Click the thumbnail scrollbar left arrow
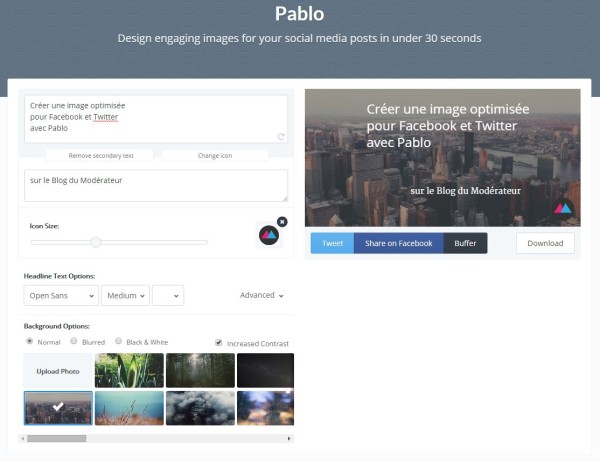The width and height of the screenshot is (600, 462). pyautogui.click(x=23, y=439)
